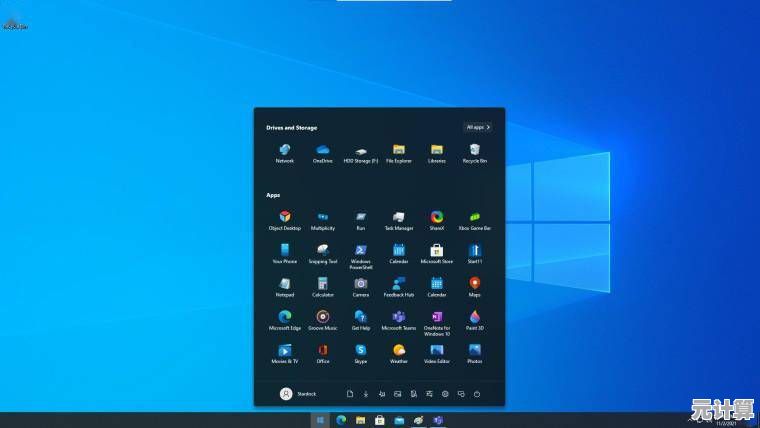Open the Stardock user account menu
Viewport: 760px width, 428px height.
click(x=298, y=394)
